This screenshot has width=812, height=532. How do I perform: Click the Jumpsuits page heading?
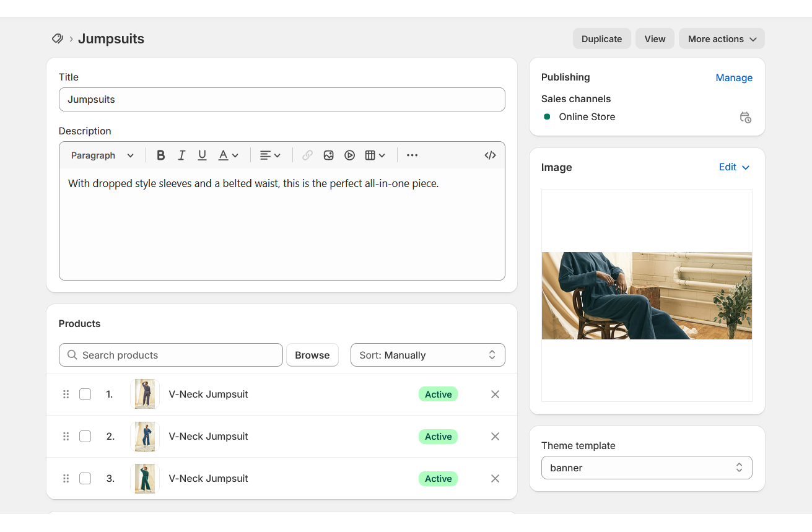tap(111, 38)
